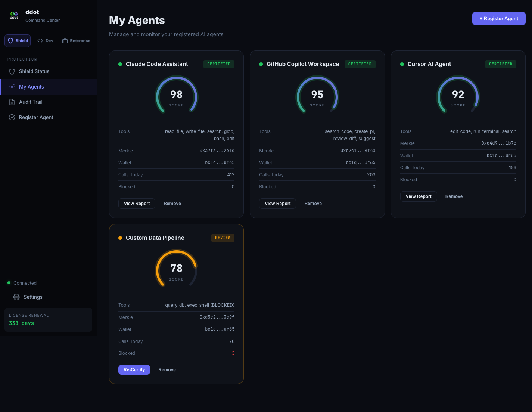Click Calls Today value 412
The height and width of the screenshot is (412, 532).
(231, 175)
